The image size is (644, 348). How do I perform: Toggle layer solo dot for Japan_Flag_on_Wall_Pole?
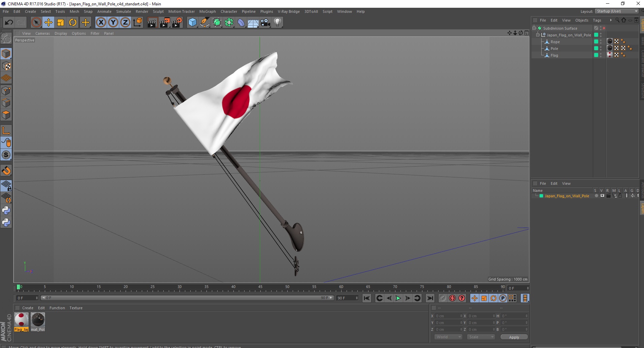[x=596, y=196]
